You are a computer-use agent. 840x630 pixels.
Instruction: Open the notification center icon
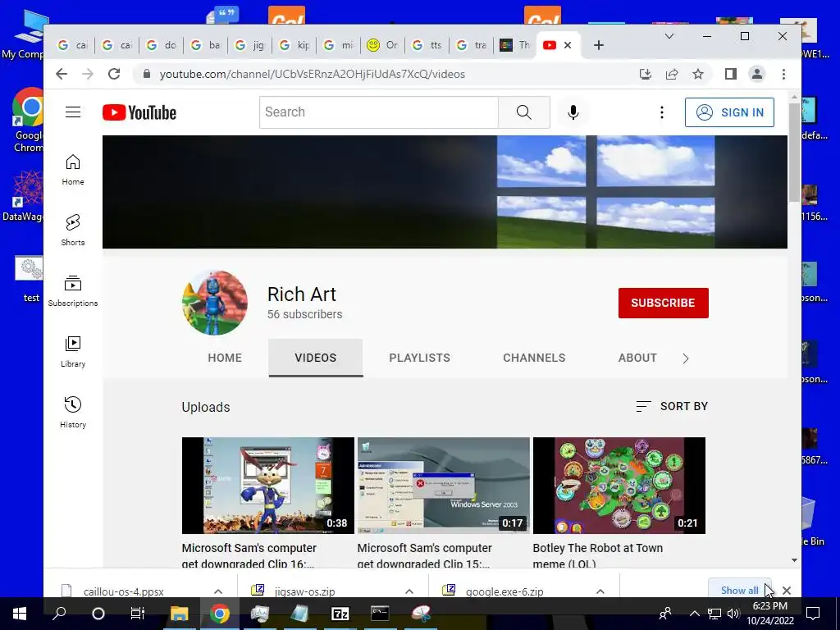813,614
